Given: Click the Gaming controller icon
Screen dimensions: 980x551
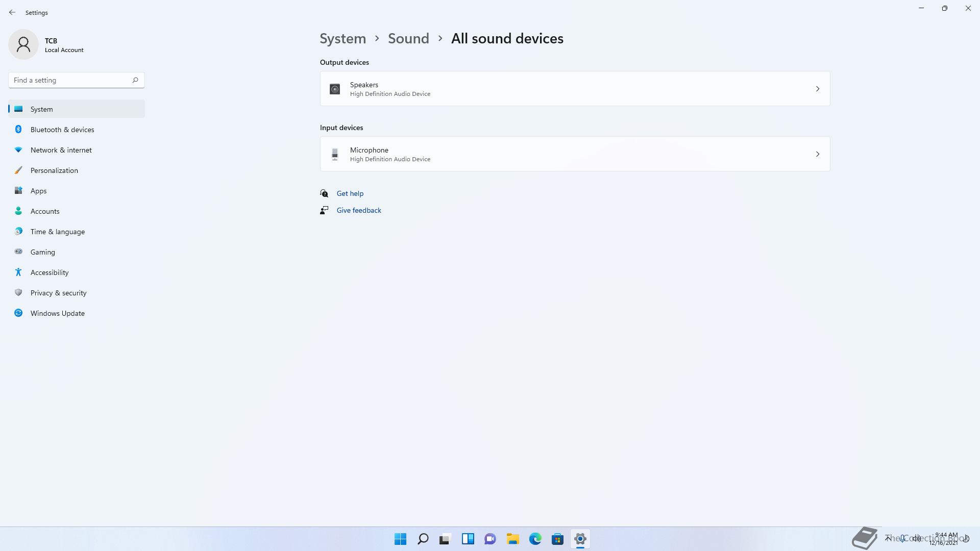Looking at the screenshot, I should [x=18, y=252].
